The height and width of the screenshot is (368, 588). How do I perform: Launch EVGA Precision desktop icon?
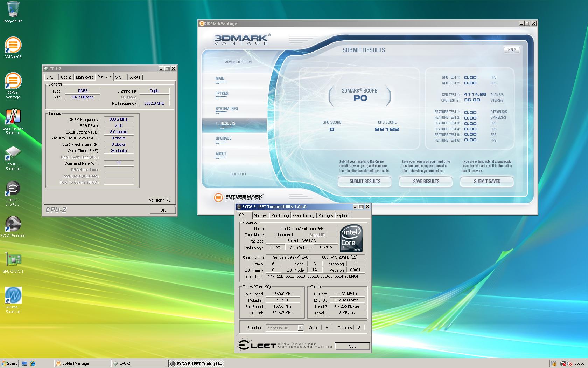click(x=13, y=226)
